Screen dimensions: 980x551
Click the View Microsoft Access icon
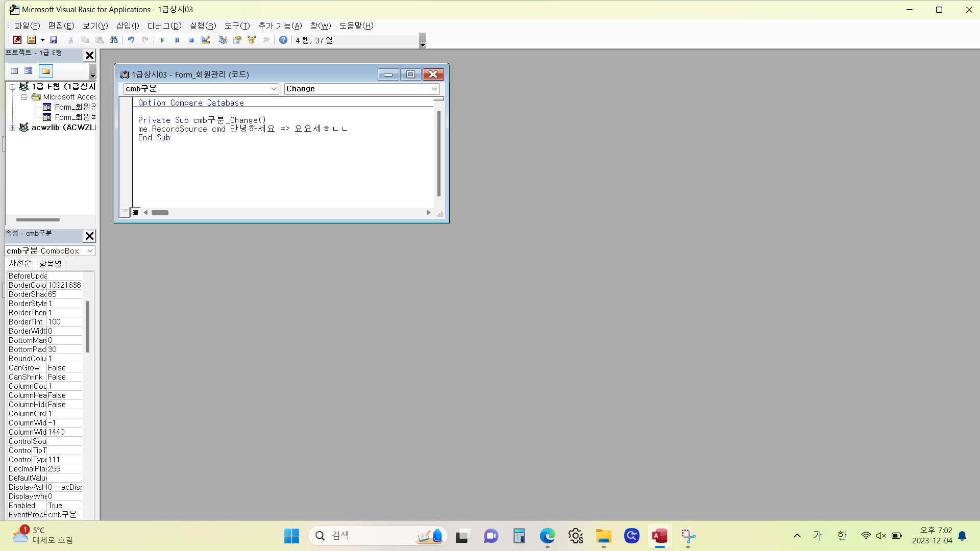click(x=17, y=40)
